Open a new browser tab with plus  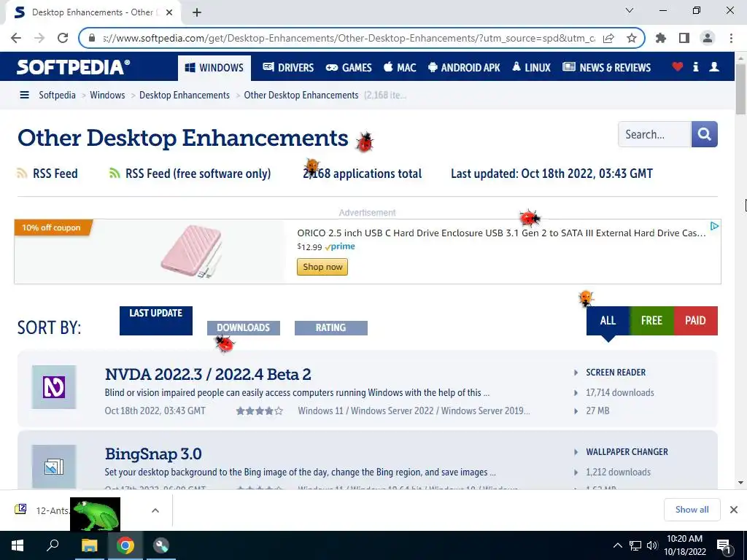pos(197,12)
